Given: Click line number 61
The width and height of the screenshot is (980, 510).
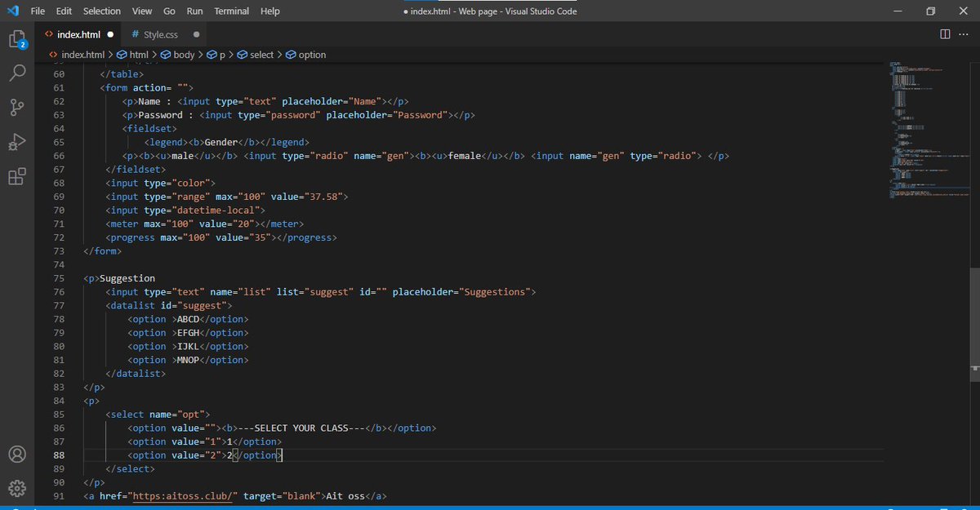Looking at the screenshot, I should [x=59, y=87].
